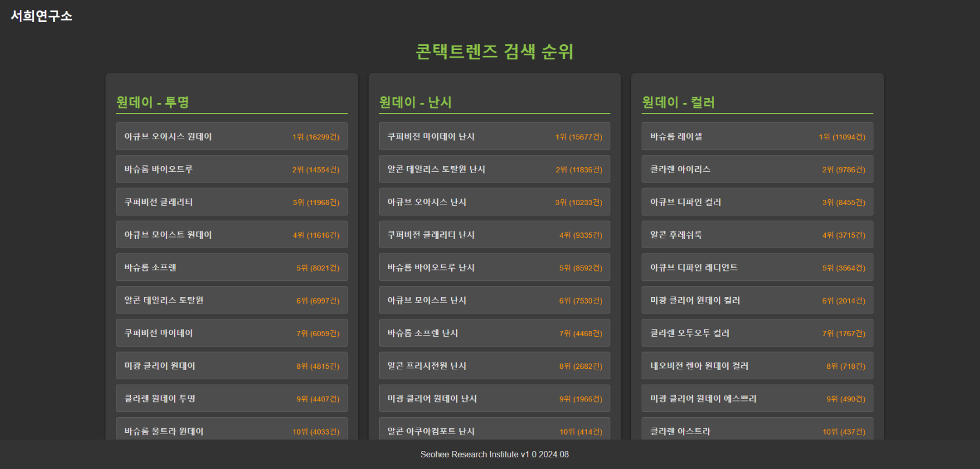Select the 원데이 - 투명 section heading
The width and height of the screenshot is (980, 469).
coord(153,102)
